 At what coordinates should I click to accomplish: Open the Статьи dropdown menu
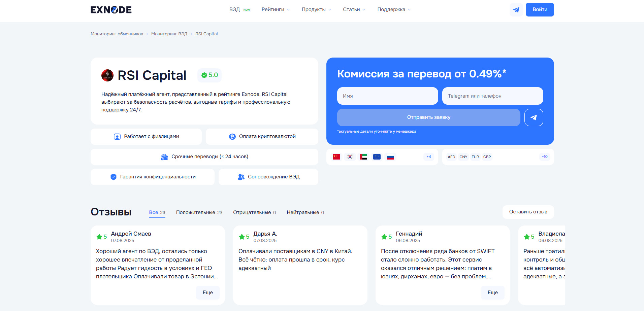354,10
